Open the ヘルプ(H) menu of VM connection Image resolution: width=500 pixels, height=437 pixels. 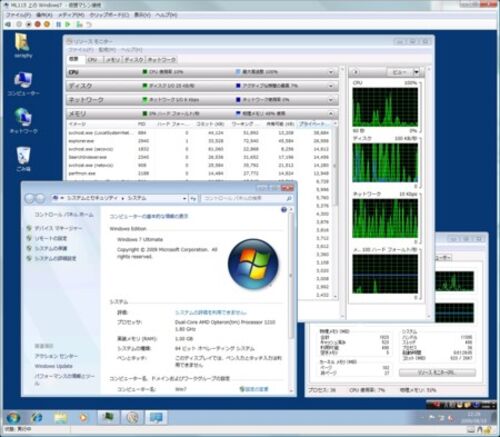click(x=166, y=15)
